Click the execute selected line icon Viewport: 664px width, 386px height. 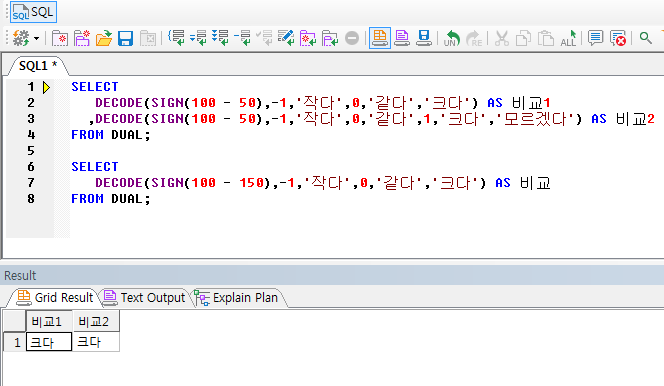tap(242, 38)
